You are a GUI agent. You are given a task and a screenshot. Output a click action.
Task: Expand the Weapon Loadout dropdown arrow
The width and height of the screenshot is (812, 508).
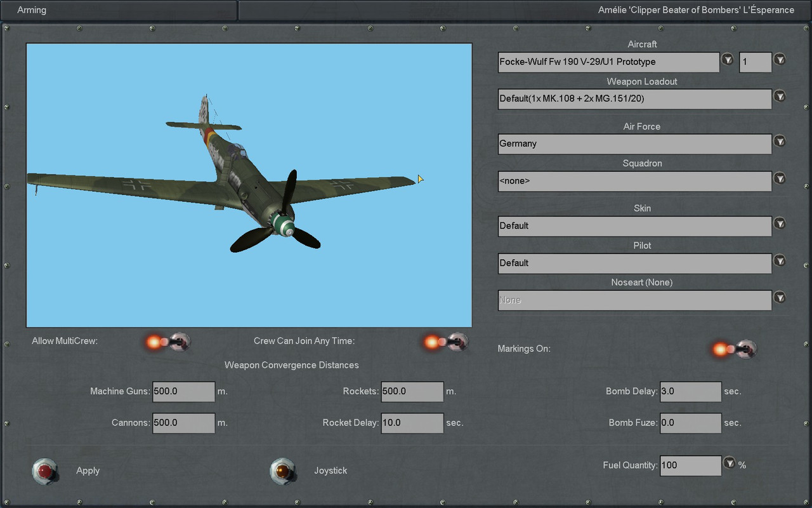pyautogui.click(x=780, y=97)
